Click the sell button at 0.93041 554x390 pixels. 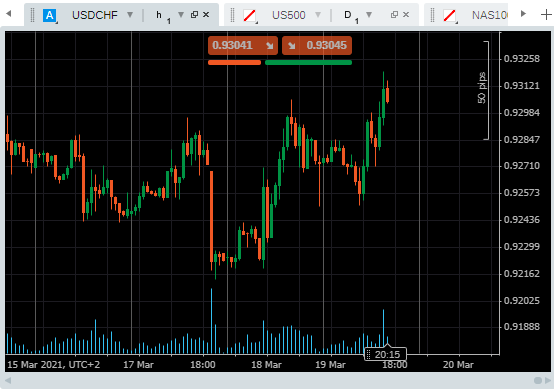(x=243, y=46)
